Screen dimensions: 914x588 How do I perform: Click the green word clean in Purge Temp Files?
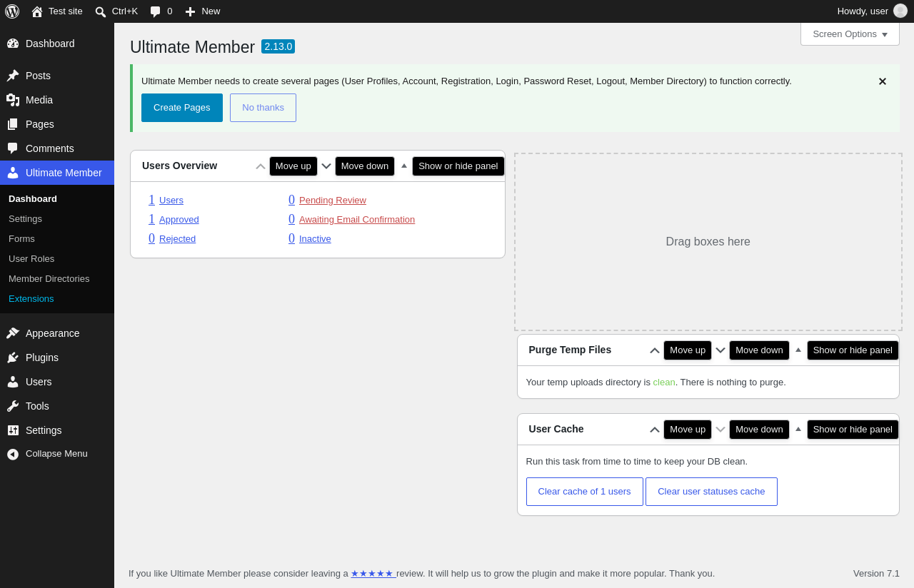coord(664,382)
